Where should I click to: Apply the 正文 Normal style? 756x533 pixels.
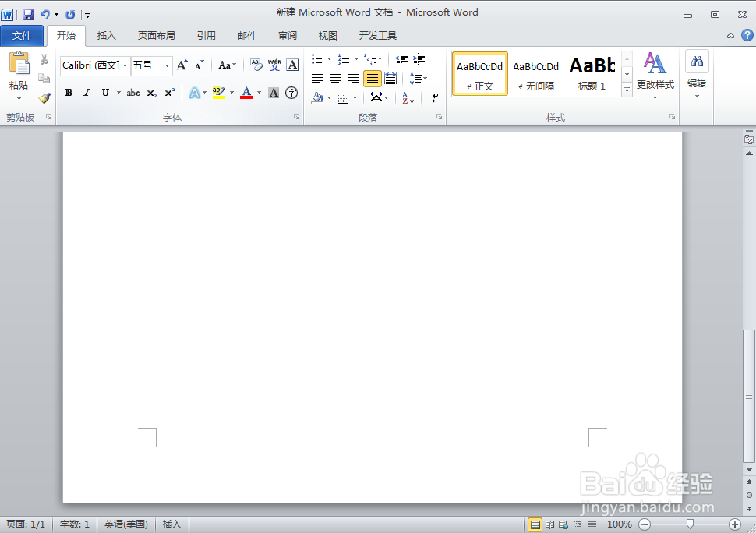[x=480, y=74]
